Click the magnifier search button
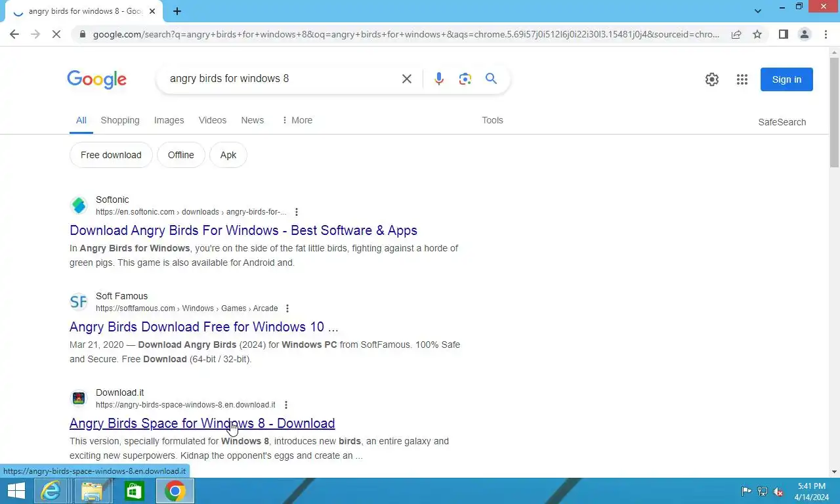Screen dimensions: 840x504 pos(491,79)
